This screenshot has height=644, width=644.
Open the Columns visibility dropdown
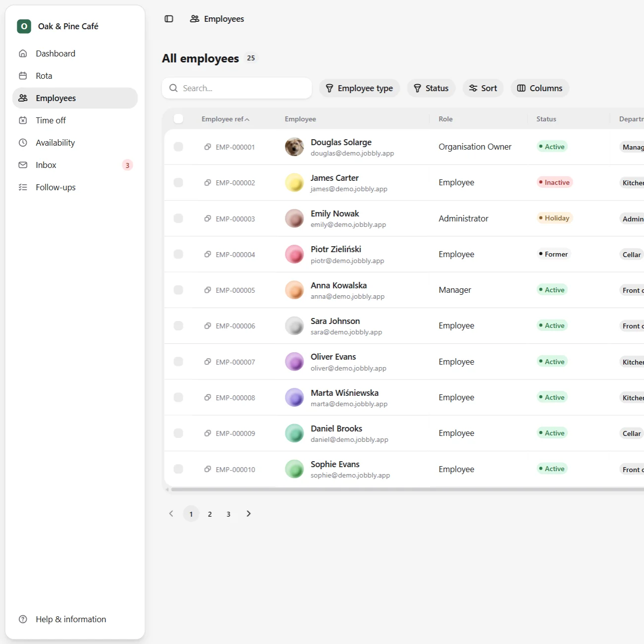coord(540,88)
